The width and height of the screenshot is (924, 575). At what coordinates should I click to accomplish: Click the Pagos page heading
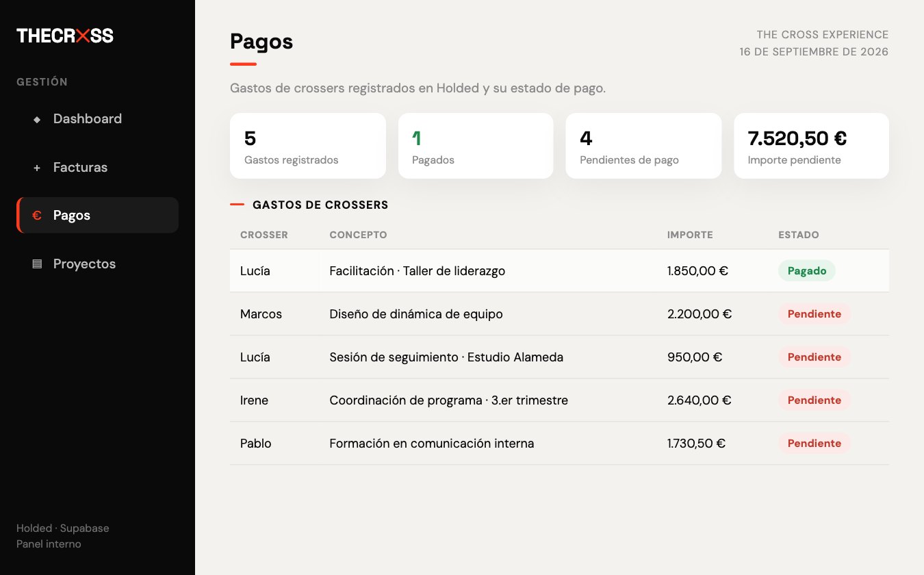[x=261, y=42]
